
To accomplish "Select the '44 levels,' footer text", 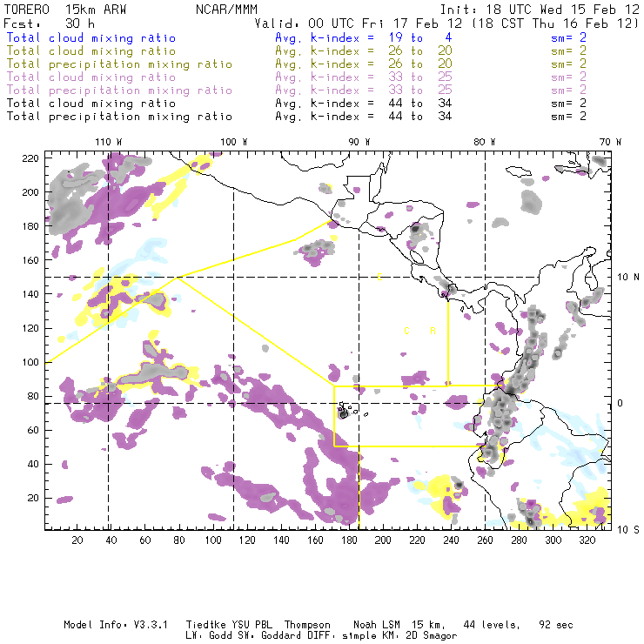I will (492, 625).
